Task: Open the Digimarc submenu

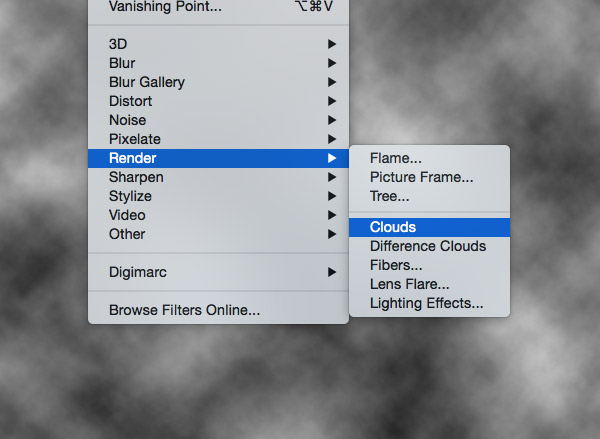Action: pyautogui.click(x=137, y=272)
